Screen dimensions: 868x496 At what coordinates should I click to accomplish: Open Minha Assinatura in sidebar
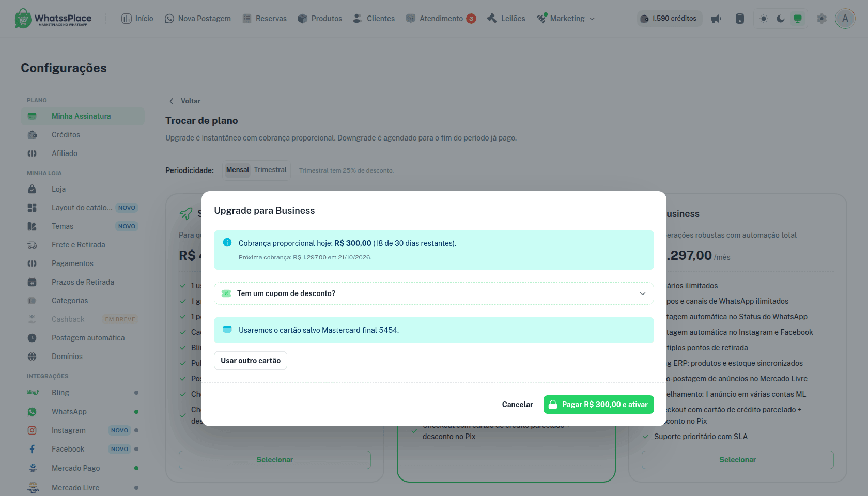tap(83, 116)
